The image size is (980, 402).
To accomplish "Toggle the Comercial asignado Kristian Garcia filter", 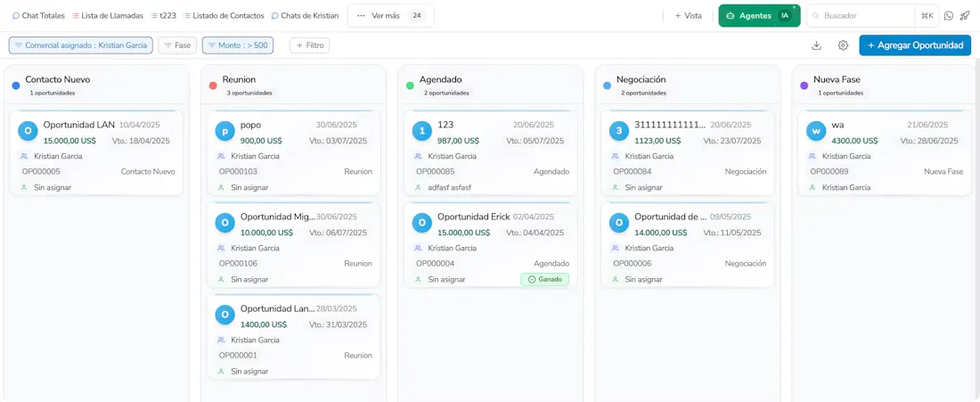I will pos(81,45).
